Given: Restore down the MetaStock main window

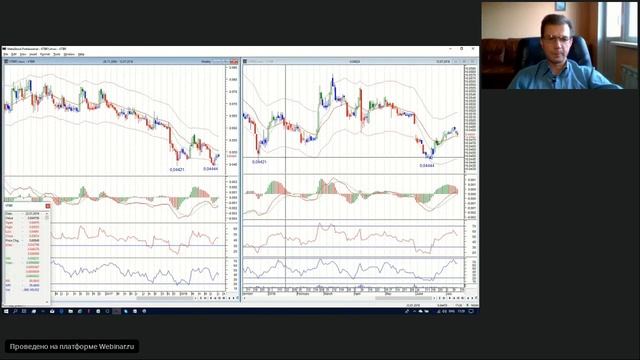Looking at the screenshot, I should [x=462, y=49].
